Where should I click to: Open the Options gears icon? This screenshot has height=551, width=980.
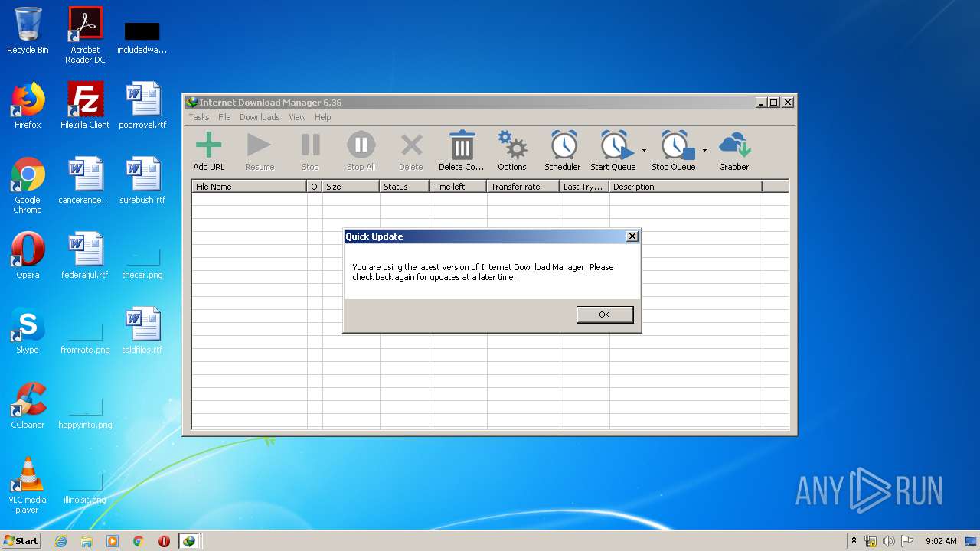(x=511, y=145)
